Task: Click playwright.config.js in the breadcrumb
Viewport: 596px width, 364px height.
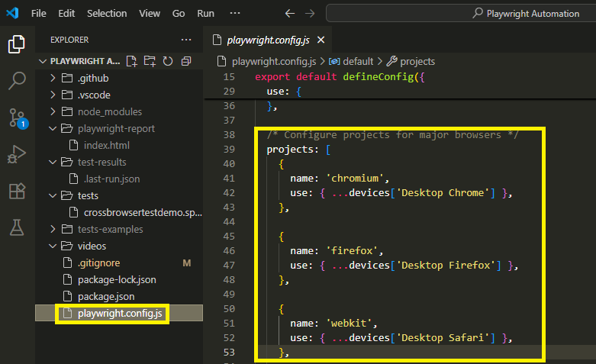Action: [x=274, y=61]
